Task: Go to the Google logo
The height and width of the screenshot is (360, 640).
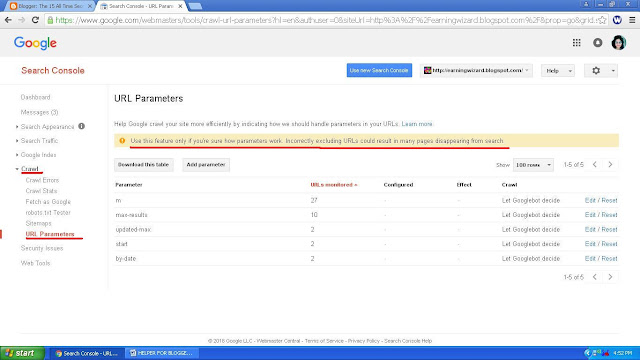Action: (35, 43)
